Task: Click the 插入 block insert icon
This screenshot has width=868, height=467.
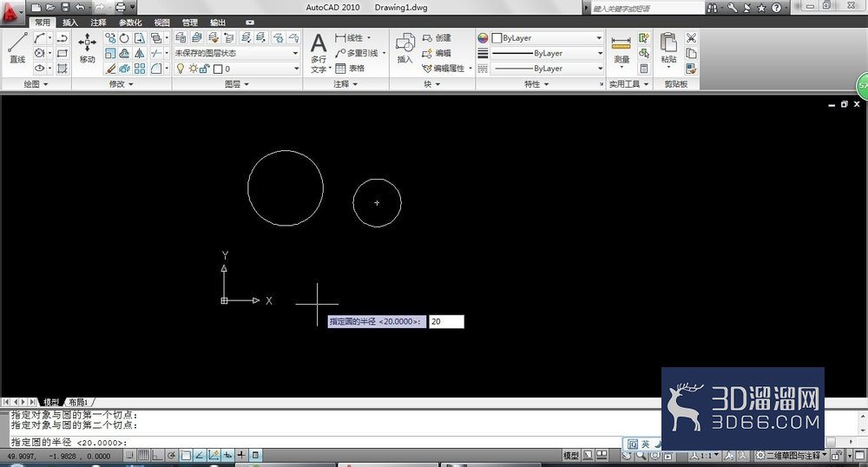Action: 404,48
